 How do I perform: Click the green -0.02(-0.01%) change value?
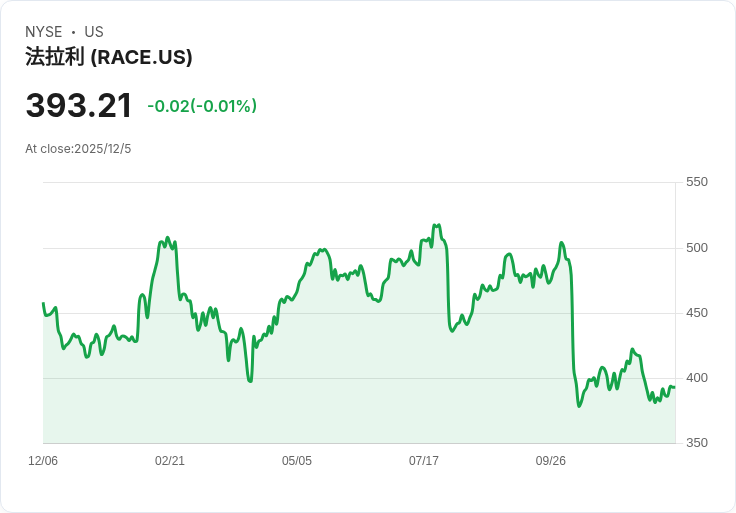tap(202, 106)
